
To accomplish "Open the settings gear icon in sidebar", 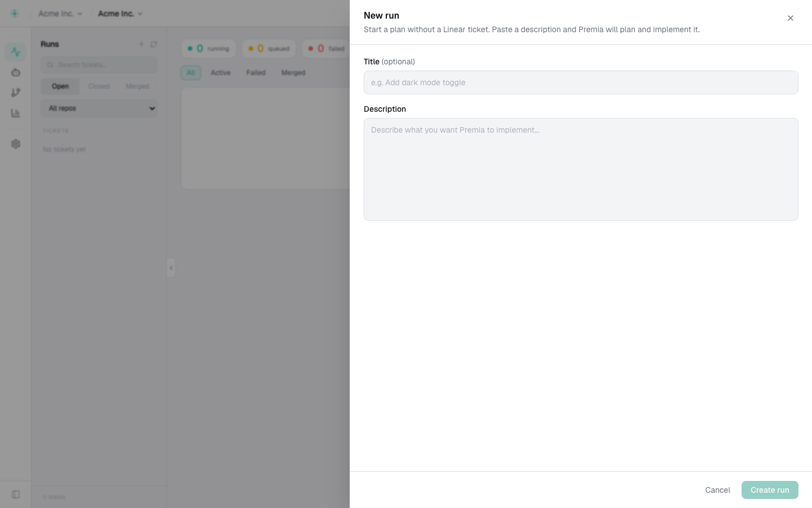I will [x=16, y=144].
